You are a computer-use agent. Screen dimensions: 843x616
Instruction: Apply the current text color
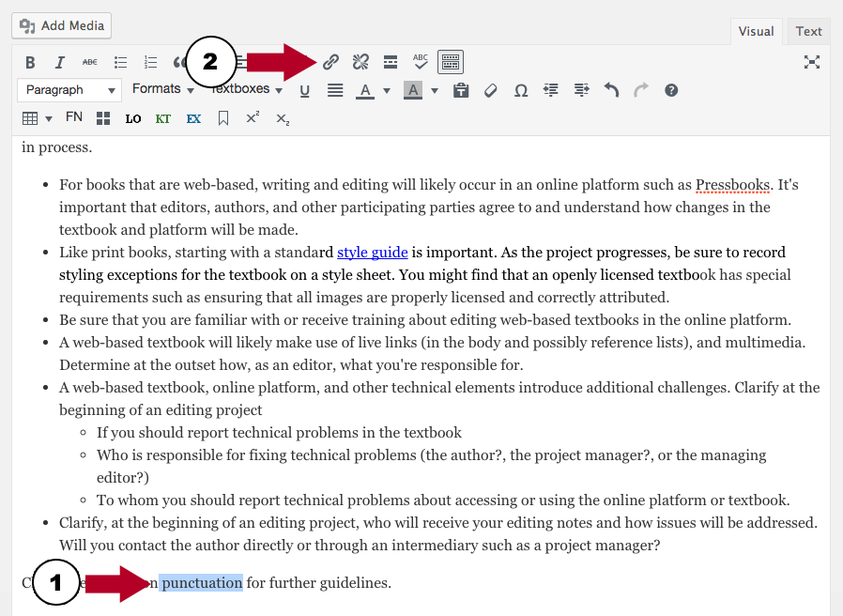pos(365,91)
